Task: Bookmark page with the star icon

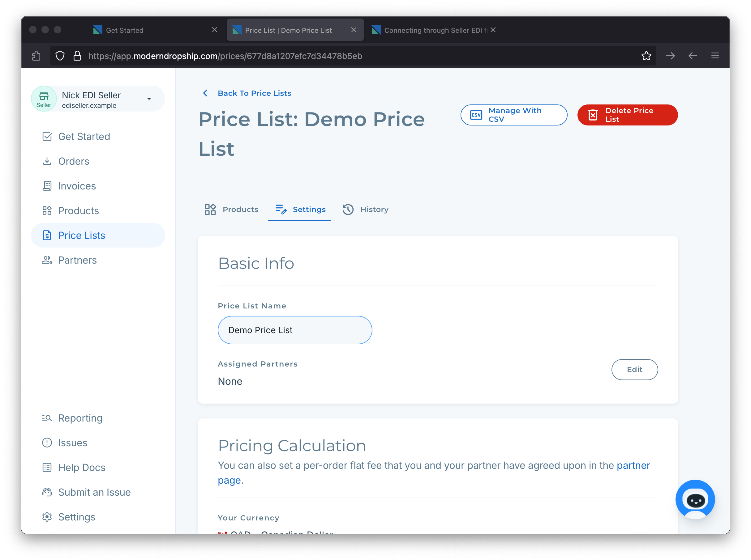Action: tap(646, 56)
